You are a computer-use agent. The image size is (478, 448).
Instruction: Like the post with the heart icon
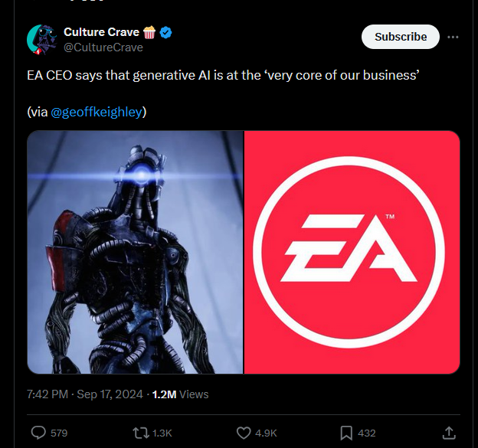(x=244, y=433)
